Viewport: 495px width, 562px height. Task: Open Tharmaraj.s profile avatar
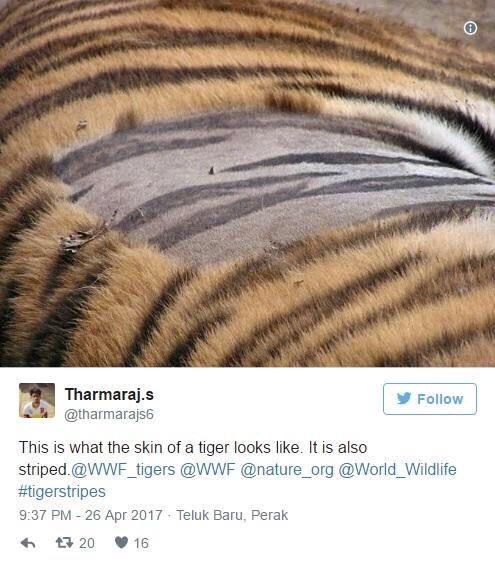37,400
